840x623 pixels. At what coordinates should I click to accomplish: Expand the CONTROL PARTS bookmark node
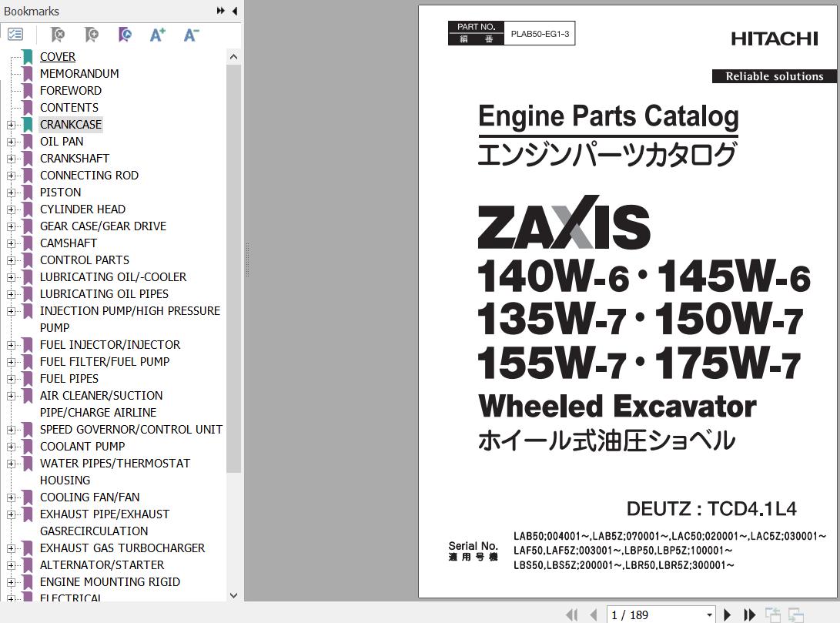11,260
